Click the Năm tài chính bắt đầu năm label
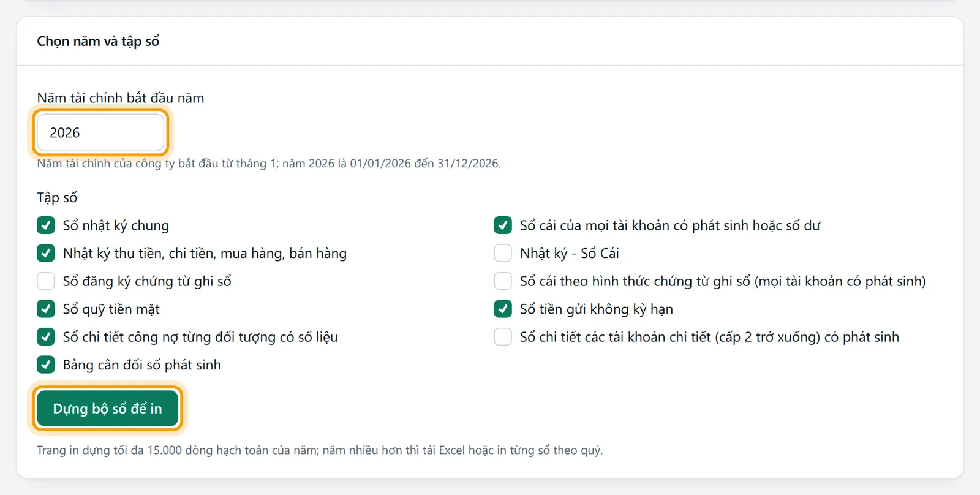This screenshot has height=495, width=980. [x=121, y=98]
